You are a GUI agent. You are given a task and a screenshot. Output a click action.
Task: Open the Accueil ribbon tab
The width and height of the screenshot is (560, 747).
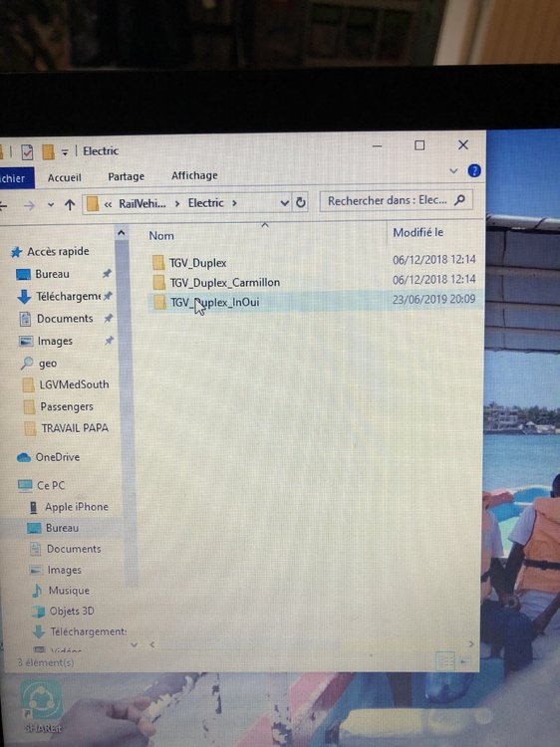pos(65,177)
